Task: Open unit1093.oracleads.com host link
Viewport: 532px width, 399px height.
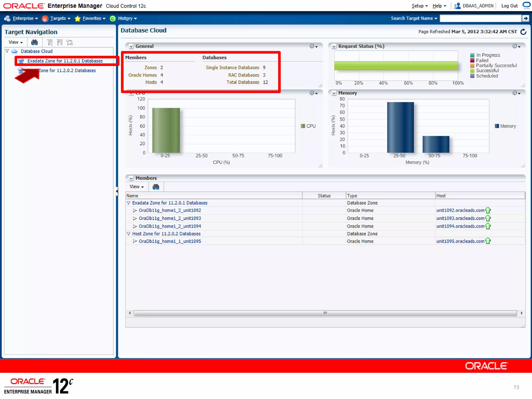Action: [x=460, y=218]
